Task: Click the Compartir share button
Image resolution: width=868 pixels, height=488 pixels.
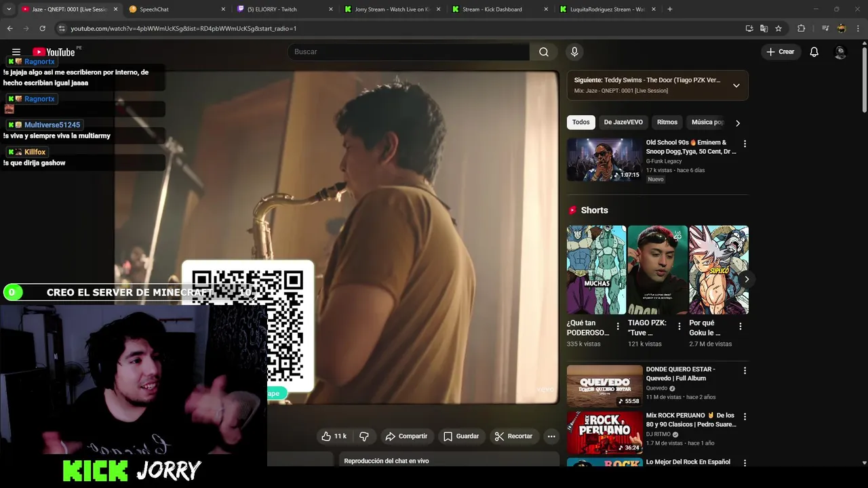Action: 406,436
